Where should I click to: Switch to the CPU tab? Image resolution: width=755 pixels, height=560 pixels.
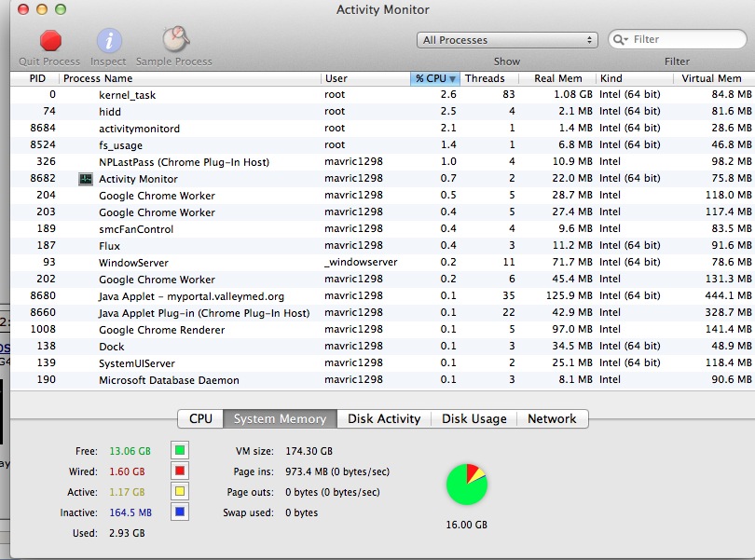coord(200,419)
